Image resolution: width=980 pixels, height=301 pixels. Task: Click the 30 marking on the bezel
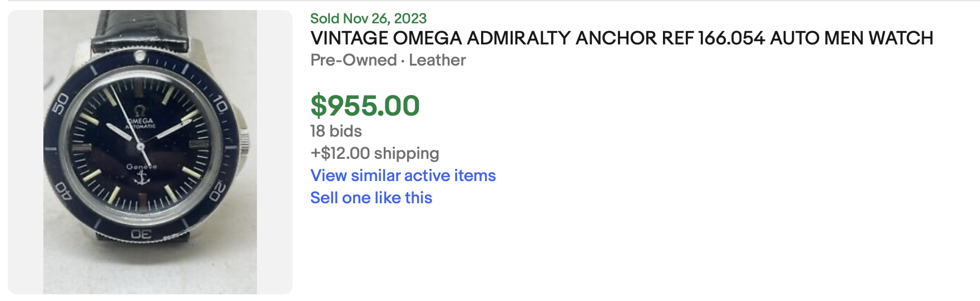tap(141, 234)
